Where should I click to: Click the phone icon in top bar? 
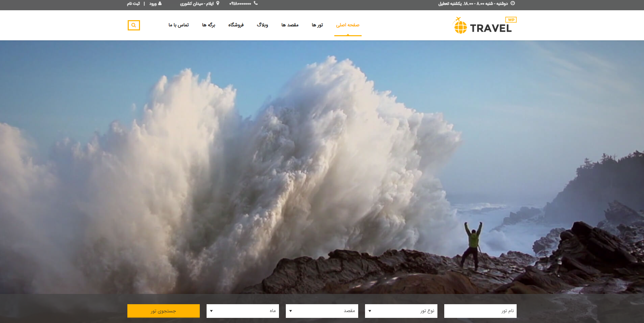point(256,3)
